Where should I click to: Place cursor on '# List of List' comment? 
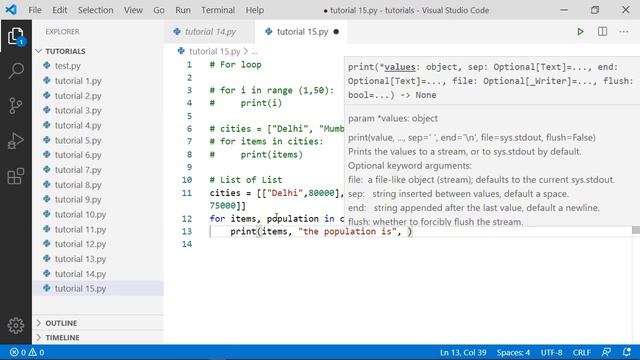point(246,180)
